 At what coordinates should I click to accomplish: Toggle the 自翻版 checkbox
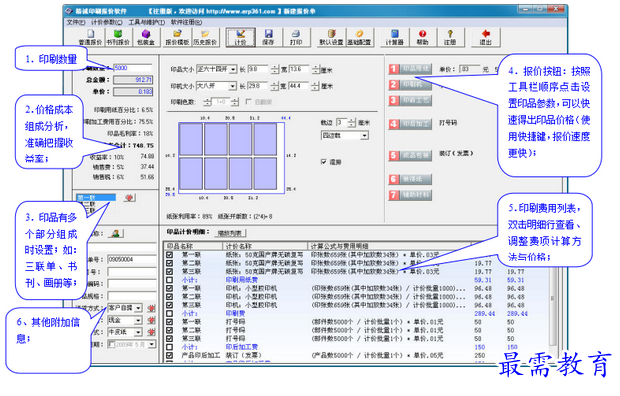(249, 102)
